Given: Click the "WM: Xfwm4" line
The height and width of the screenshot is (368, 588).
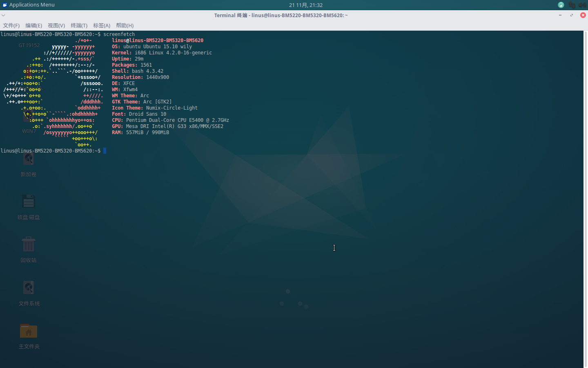Looking at the screenshot, I should 125,90.
